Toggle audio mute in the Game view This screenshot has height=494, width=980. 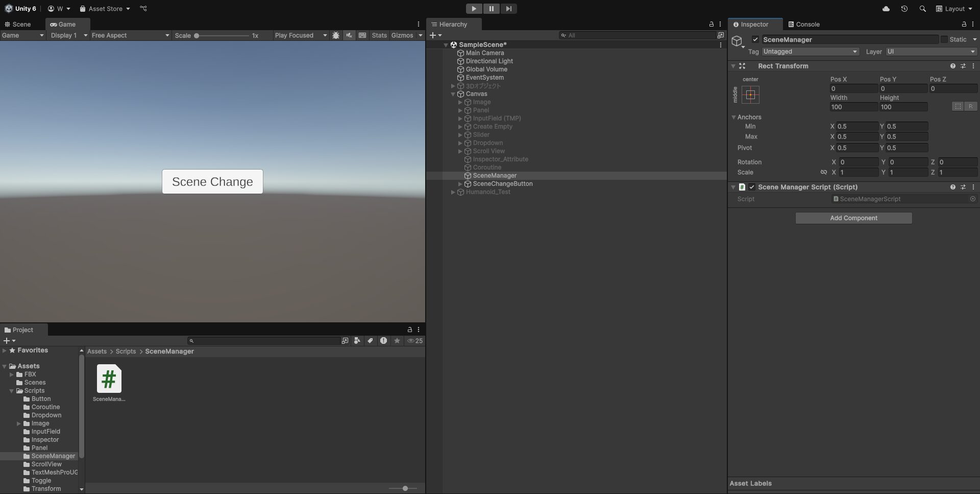click(x=349, y=35)
